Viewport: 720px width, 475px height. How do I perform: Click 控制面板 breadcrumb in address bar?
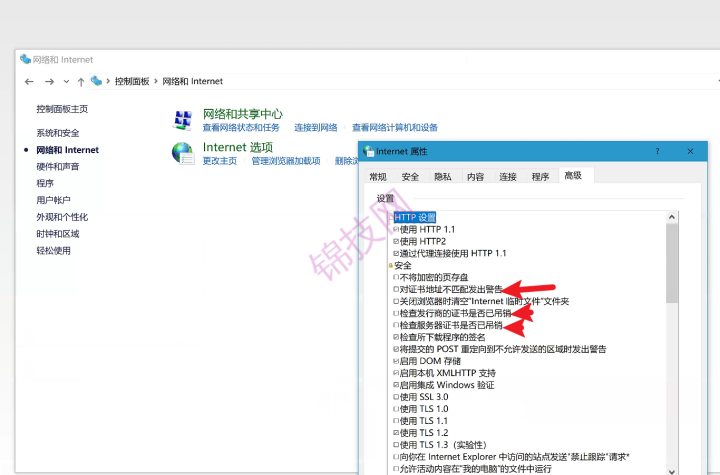coord(132,81)
